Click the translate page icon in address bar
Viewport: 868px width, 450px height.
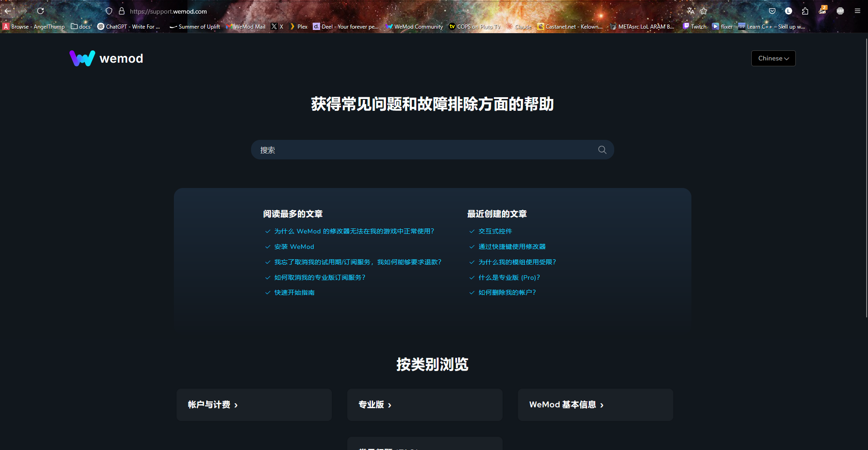[690, 11]
